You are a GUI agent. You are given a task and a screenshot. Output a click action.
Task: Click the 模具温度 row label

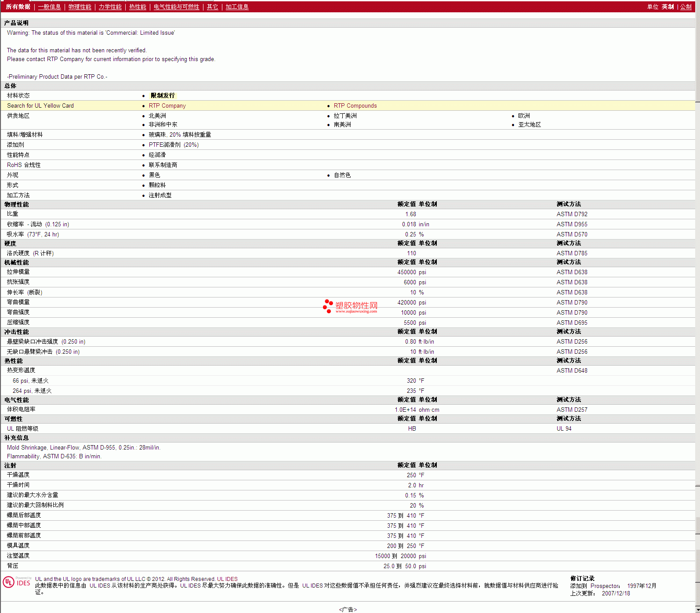[18, 545]
